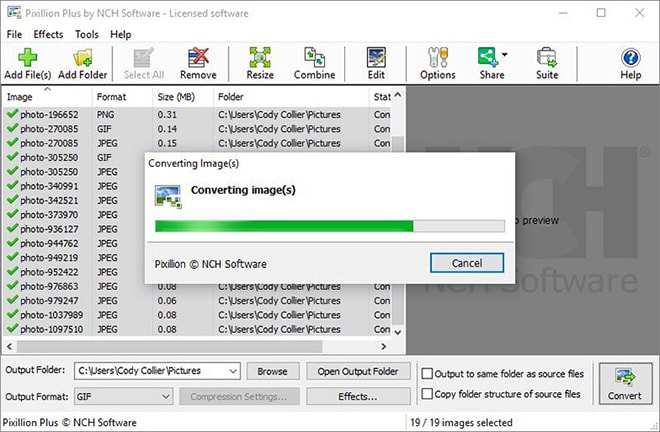The height and width of the screenshot is (432, 660).
Task: Select the photo-944762 row
Action: [74, 243]
